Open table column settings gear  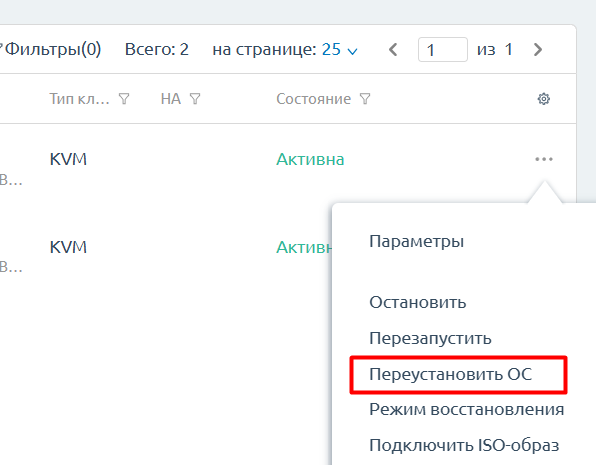pyautogui.click(x=544, y=99)
